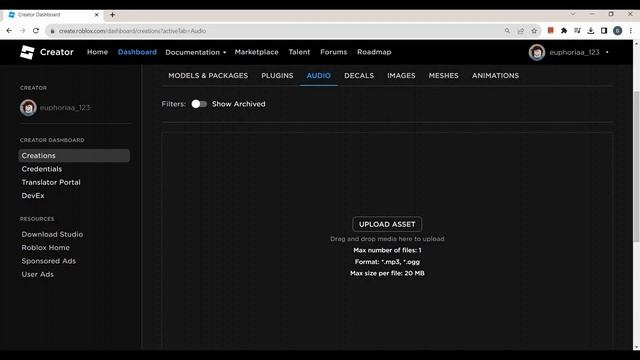This screenshot has width=640, height=360.
Task: Select Creations in the sidebar
Action: click(x=74, y=156)
